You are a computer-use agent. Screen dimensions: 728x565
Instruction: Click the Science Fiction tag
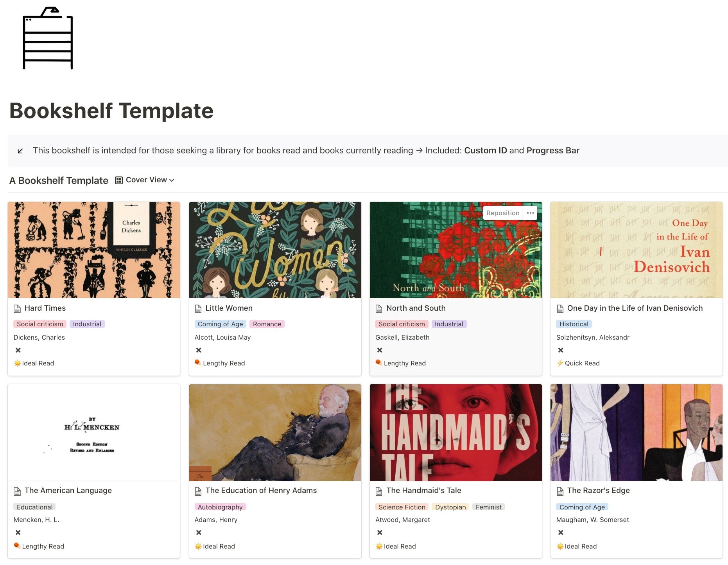coord(402,507)
